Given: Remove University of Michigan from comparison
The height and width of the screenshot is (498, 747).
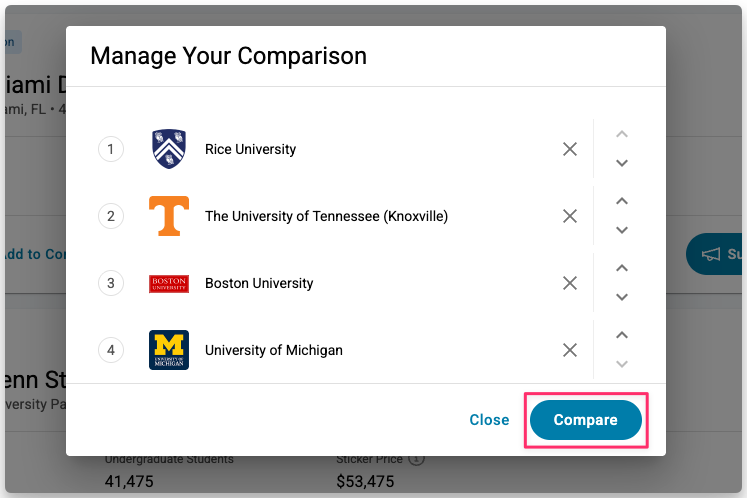Looking at the screenshot, I should [x=570, y=350].
